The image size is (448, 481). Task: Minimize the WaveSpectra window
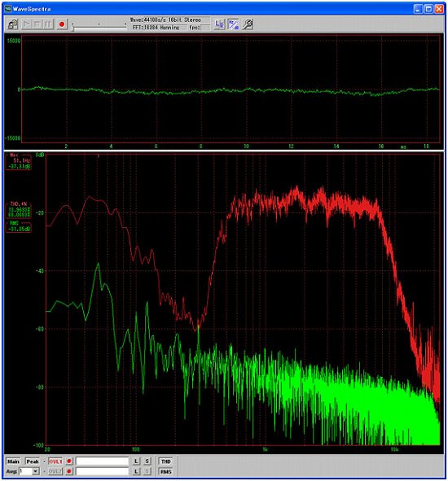[x=418, y=9]
